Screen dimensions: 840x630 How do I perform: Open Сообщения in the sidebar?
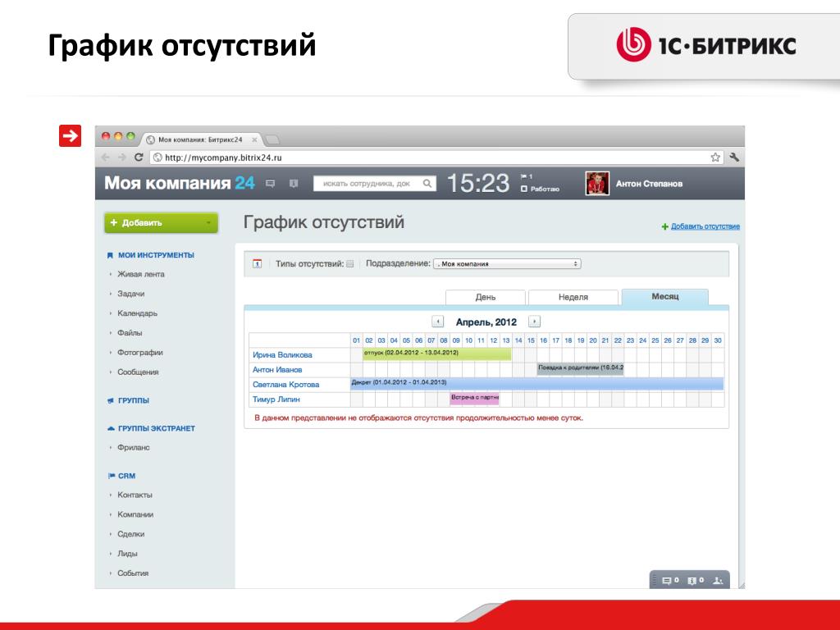click(138, 372)
